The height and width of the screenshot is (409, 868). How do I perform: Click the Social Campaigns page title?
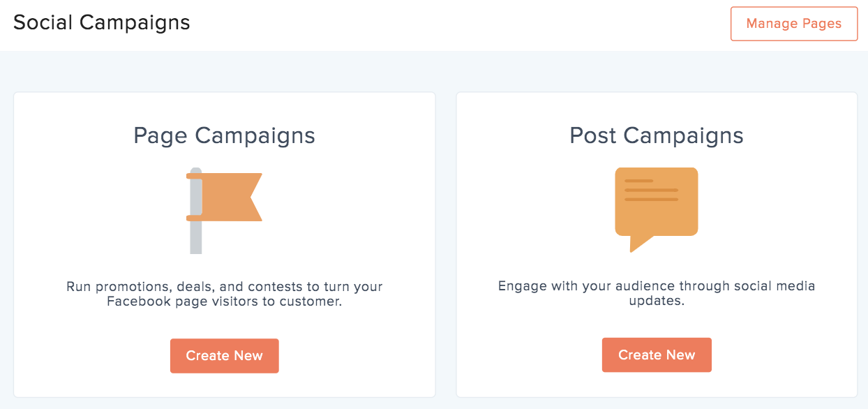[102, 22]
